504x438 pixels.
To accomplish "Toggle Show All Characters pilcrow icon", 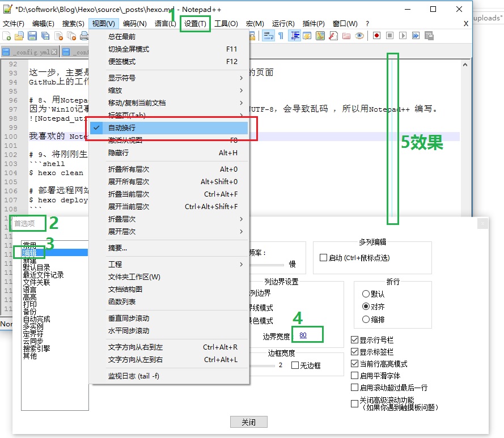I will (x=281, y=35).
